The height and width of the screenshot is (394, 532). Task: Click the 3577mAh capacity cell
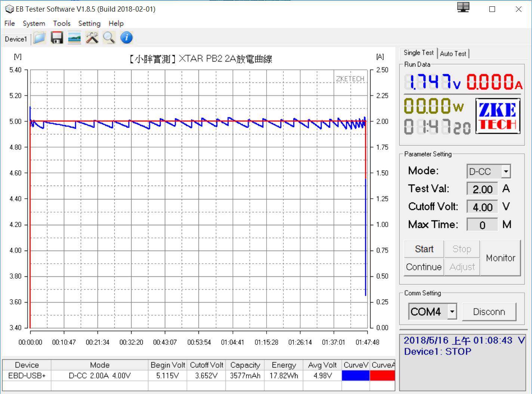[245, 375]
